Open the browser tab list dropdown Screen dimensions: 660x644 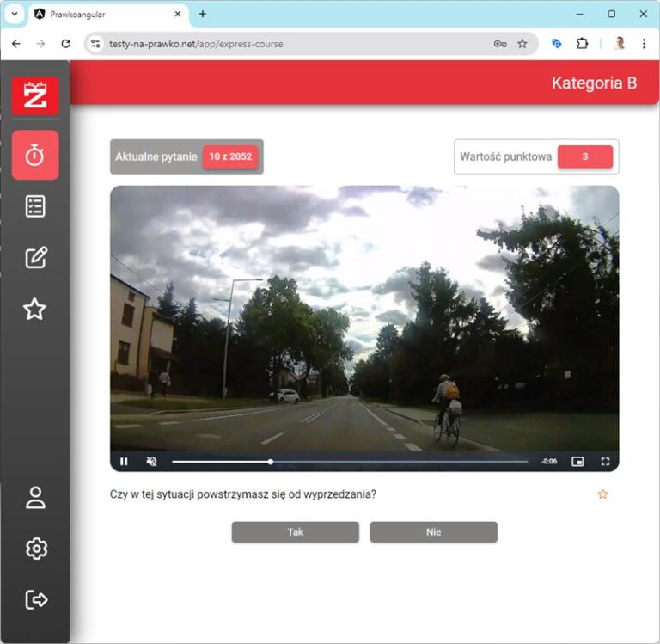click(x=14, y=14)
